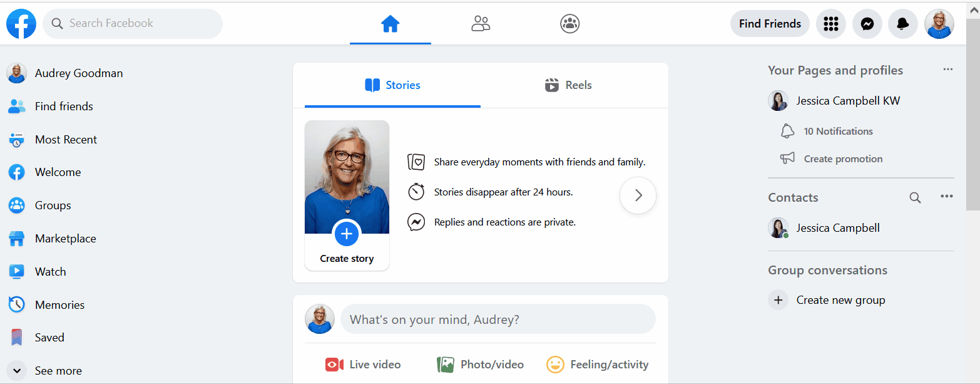Click the Create promotion link
Image resolution: width=980 pixels, height=384 pixels.
click(842, 159)
